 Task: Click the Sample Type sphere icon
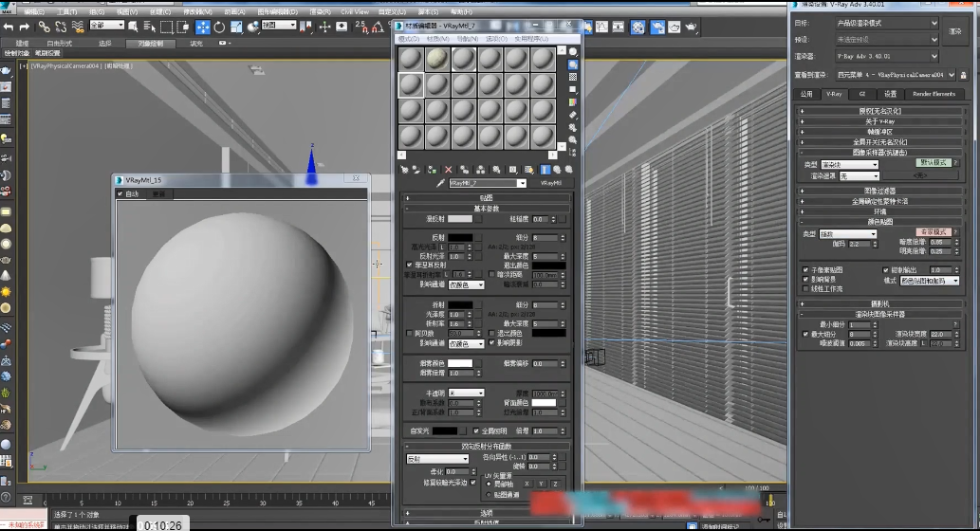(x=573, y=52)
